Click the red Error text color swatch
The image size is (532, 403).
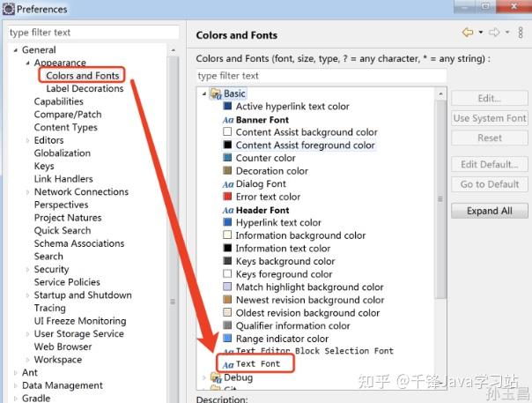point(228,198)
